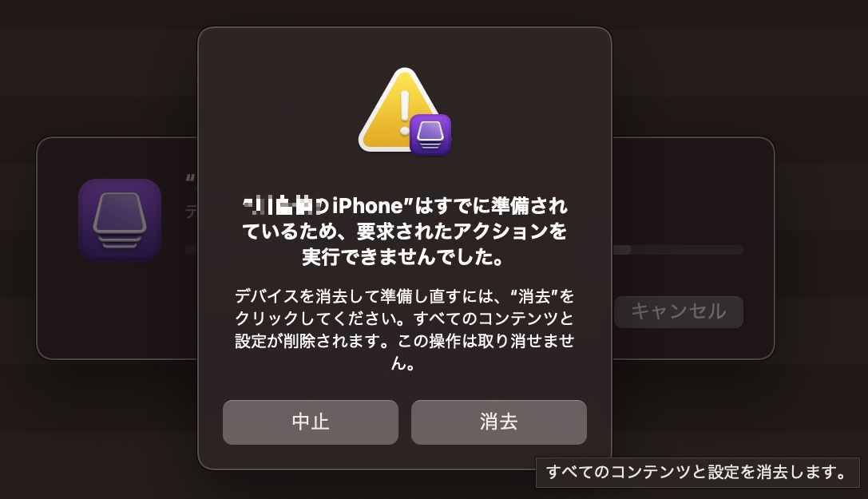Click heading line ているため、要求されたアクションを
Viewport: 868px width, 499px height.
pyautogui.click(x=405, y=232)
